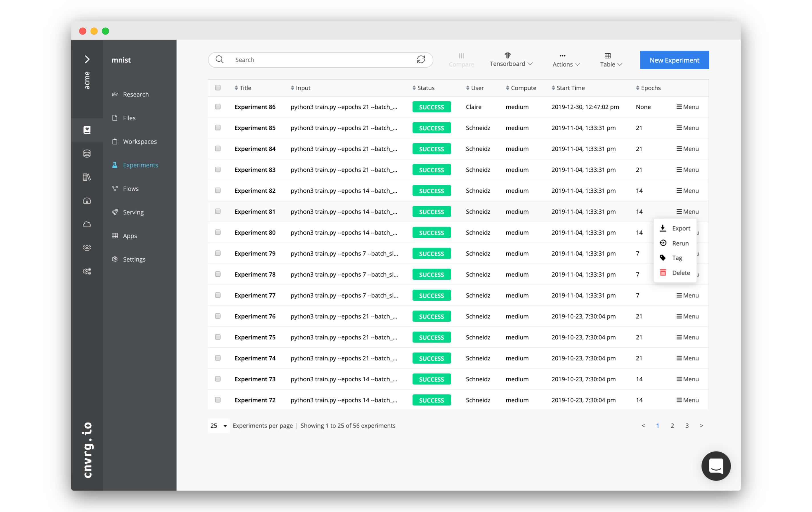Open the Serving section
This screenshot has width=812, height=512.
pos(133,211)
